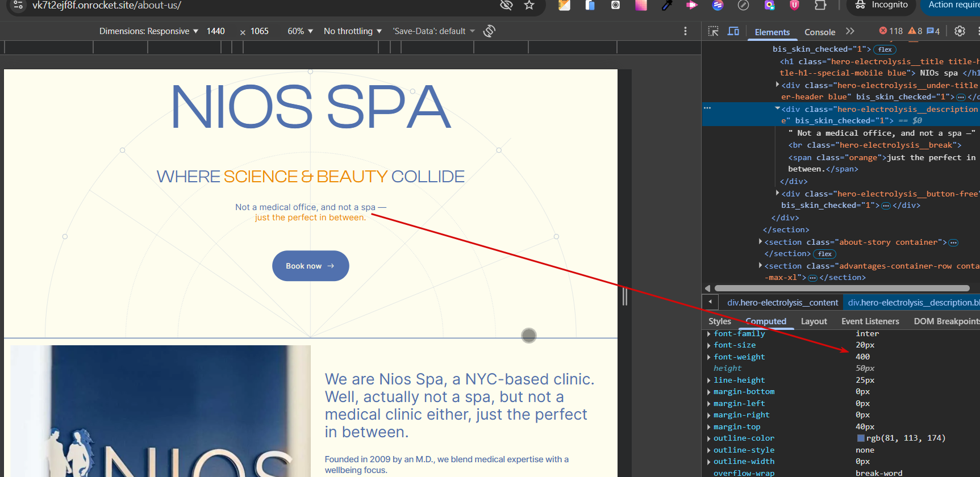Edit the viewport width field 1440
This screenshot has width=980, height=477.
[x=216, y=31]
